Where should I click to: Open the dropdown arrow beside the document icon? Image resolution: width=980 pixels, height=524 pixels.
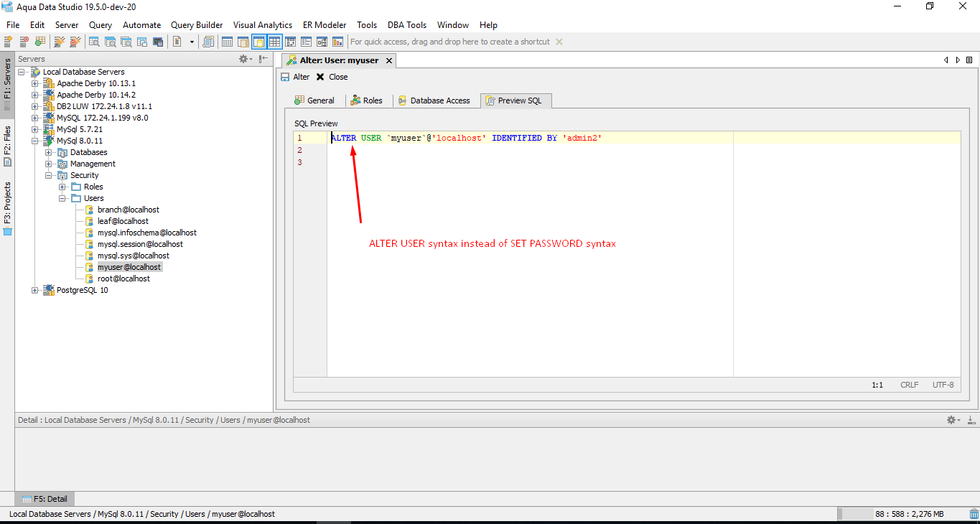192,42
